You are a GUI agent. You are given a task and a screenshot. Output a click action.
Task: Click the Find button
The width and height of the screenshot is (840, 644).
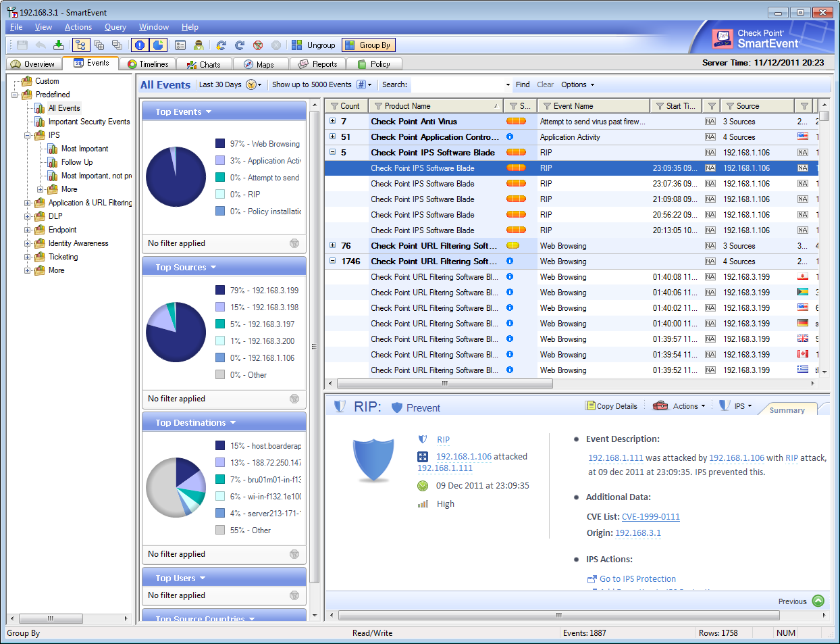click(x=523, y=84)
